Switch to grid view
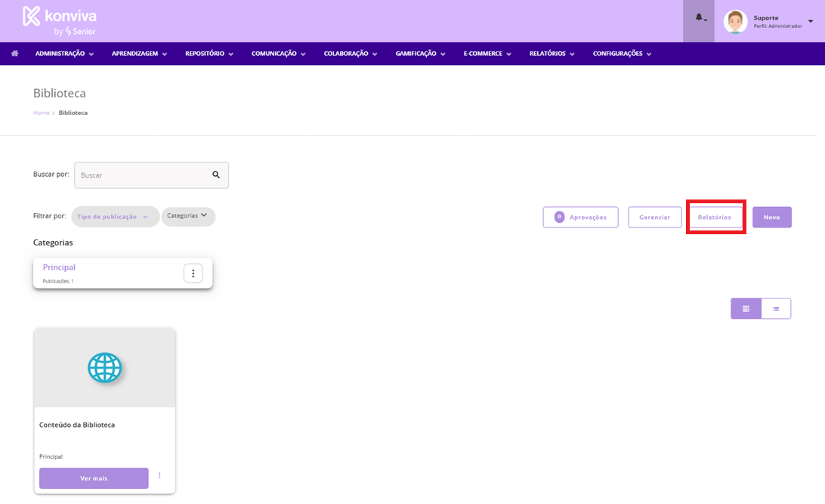825x504 pixels. point(746,308)
